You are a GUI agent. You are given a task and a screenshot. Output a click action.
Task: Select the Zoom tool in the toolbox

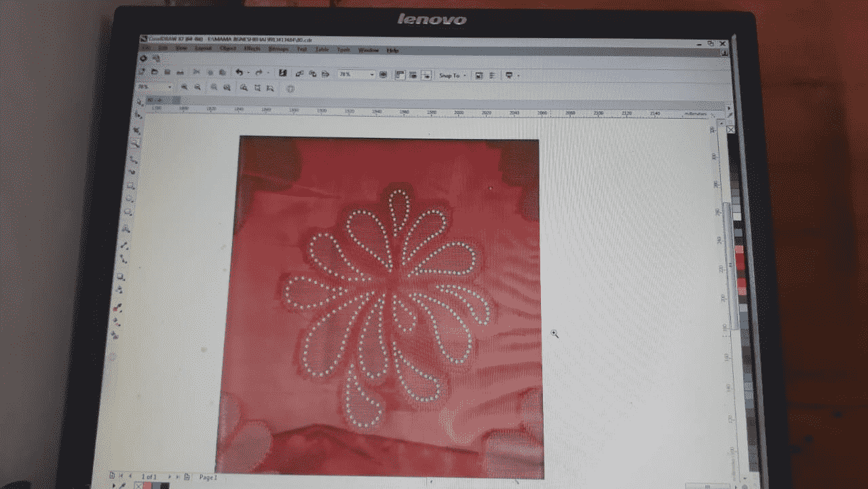tap(135, 143)
